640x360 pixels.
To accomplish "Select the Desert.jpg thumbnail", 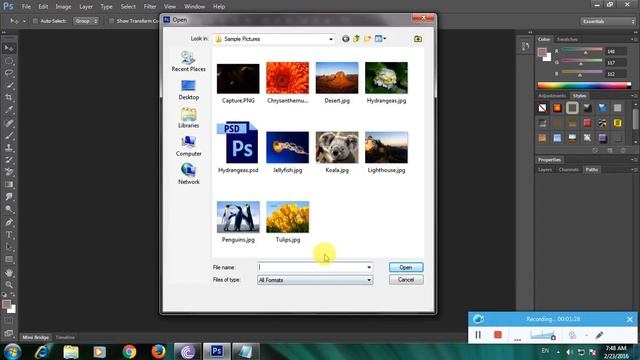I will (x=337, y=78).
